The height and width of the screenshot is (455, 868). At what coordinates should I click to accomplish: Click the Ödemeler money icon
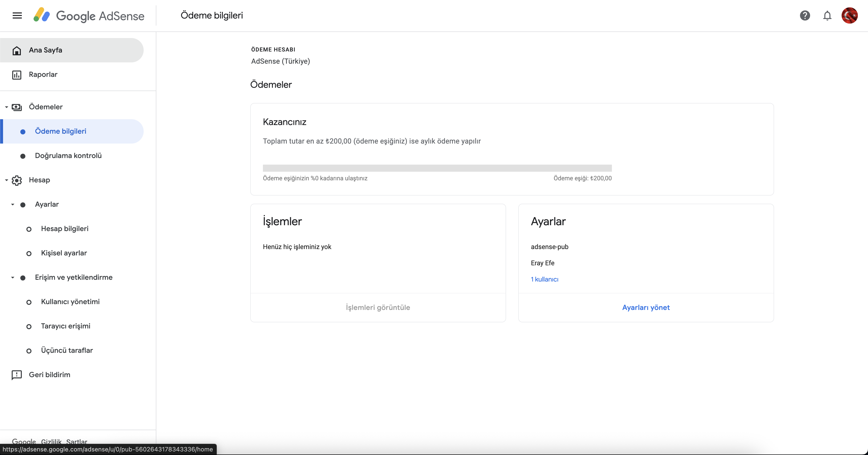tap(16, 107)
